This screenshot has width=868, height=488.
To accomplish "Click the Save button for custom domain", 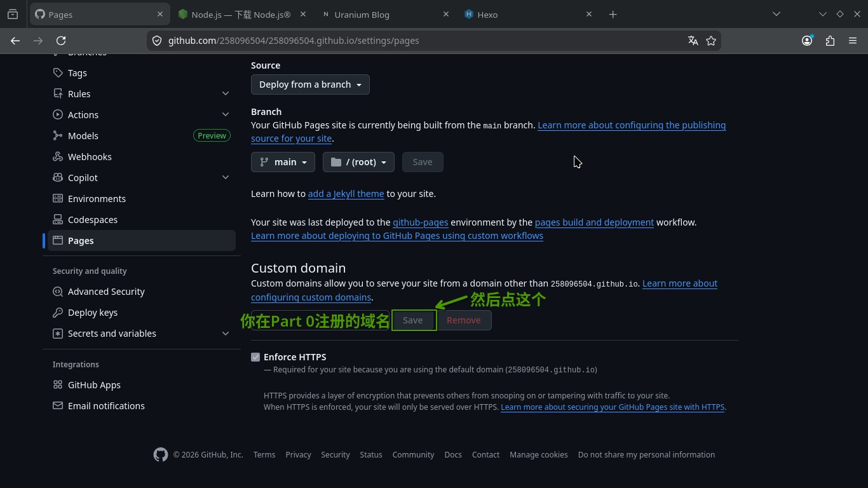I will click(413, 320).
